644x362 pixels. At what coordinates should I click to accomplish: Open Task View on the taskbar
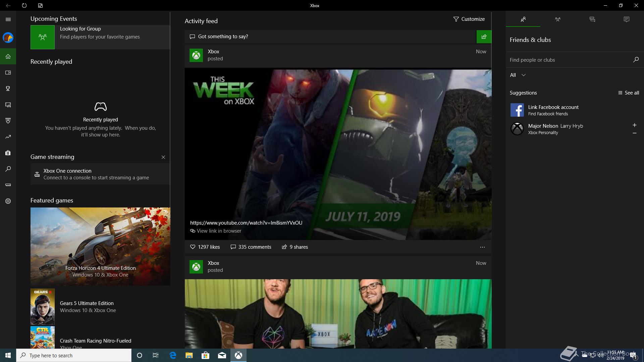pyautogui.click(x=156, y=355)
